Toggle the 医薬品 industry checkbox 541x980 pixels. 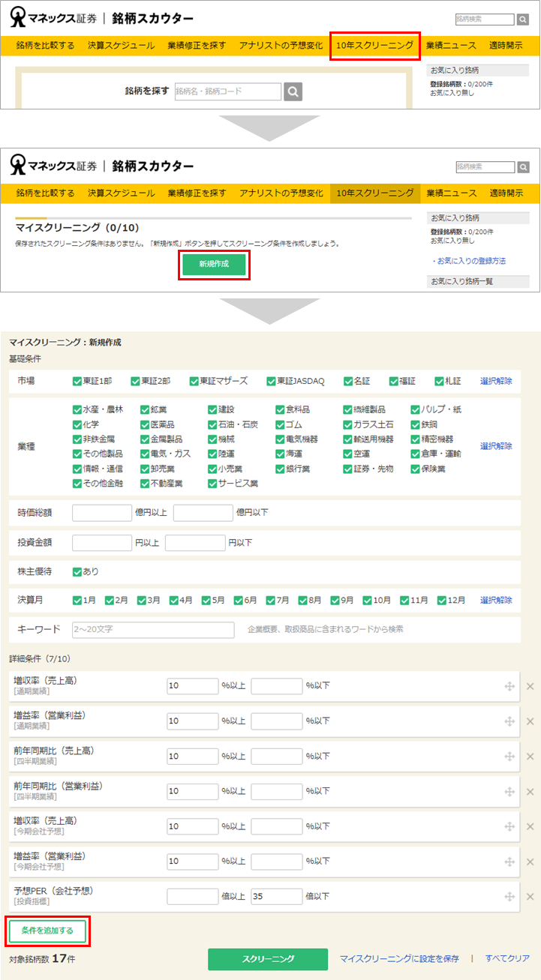[x=145, y=424]
